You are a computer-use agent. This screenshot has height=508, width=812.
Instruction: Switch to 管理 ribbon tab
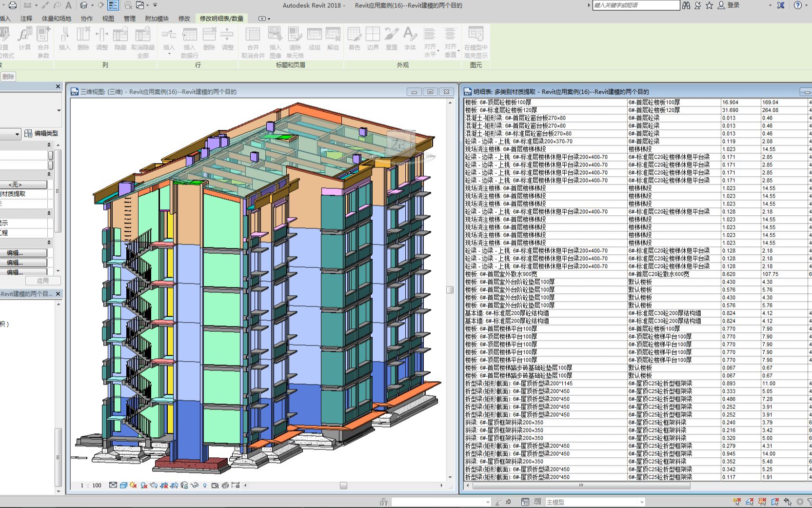pos(129,19)
